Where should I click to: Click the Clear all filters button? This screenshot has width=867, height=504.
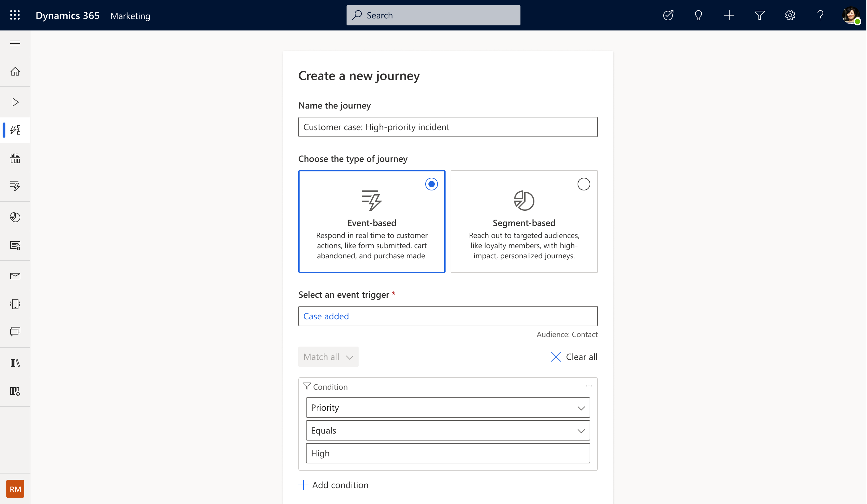tap(573, 356)
